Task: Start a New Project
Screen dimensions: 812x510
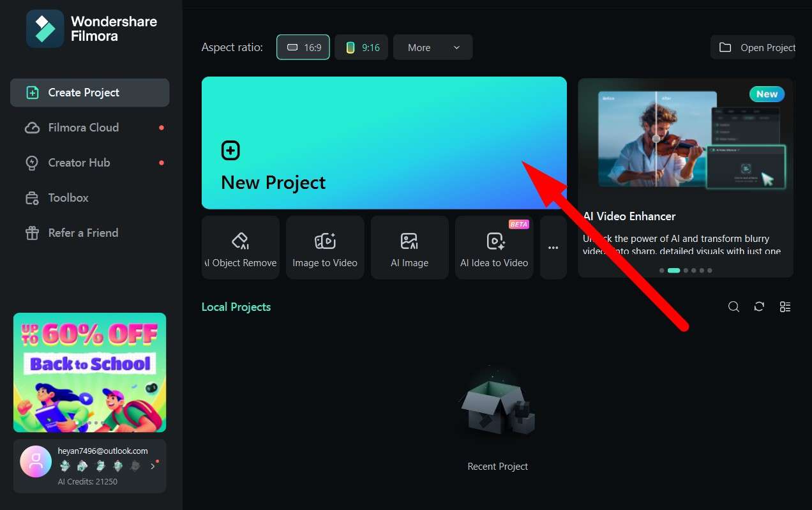Action: [x=384, y=143]
